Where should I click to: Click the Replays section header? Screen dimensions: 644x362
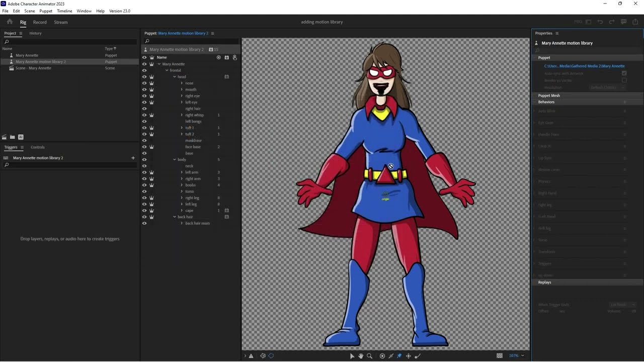(588, 283)
